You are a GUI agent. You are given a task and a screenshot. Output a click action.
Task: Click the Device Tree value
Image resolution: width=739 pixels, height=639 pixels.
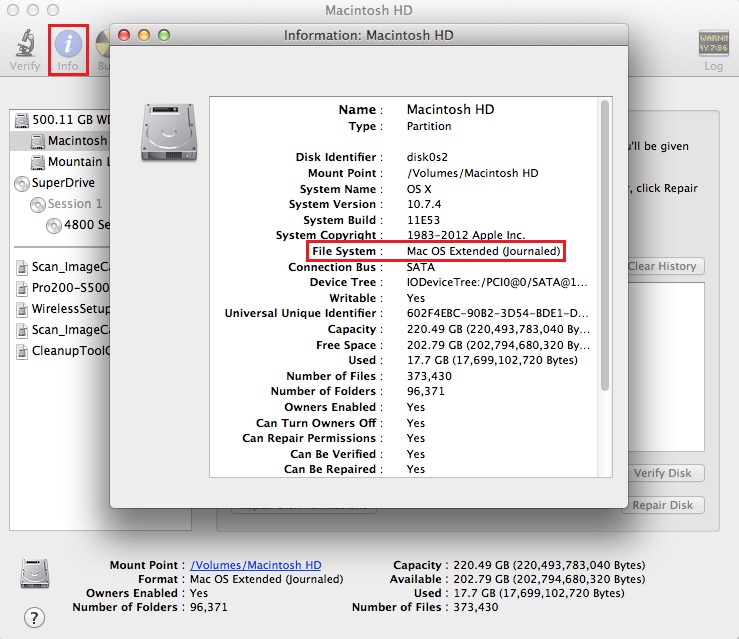[x=497, y=282]
